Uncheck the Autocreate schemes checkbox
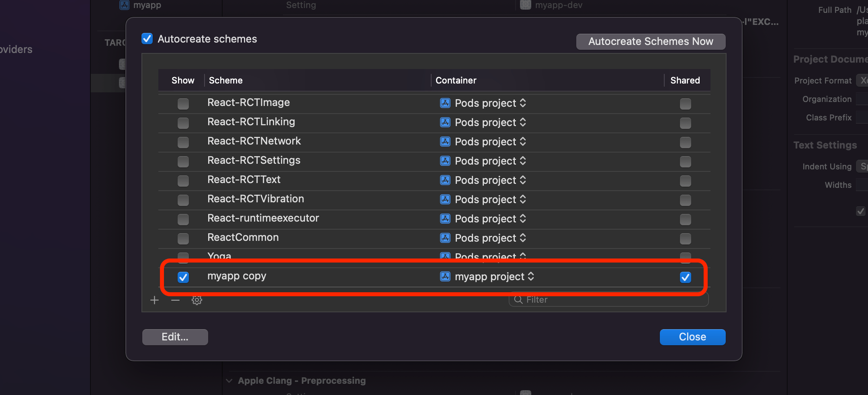This screenshot has width=868, height=395. click(147, 39)
